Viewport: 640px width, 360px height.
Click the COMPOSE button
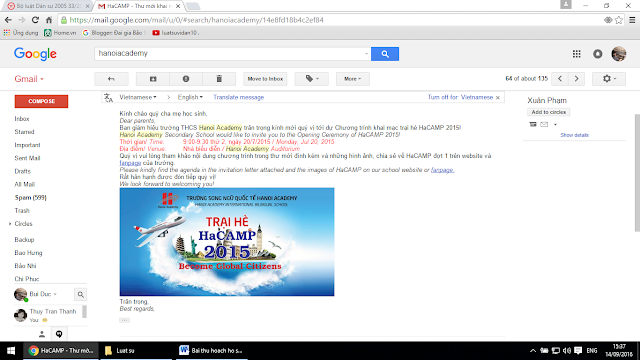(41, 101)
